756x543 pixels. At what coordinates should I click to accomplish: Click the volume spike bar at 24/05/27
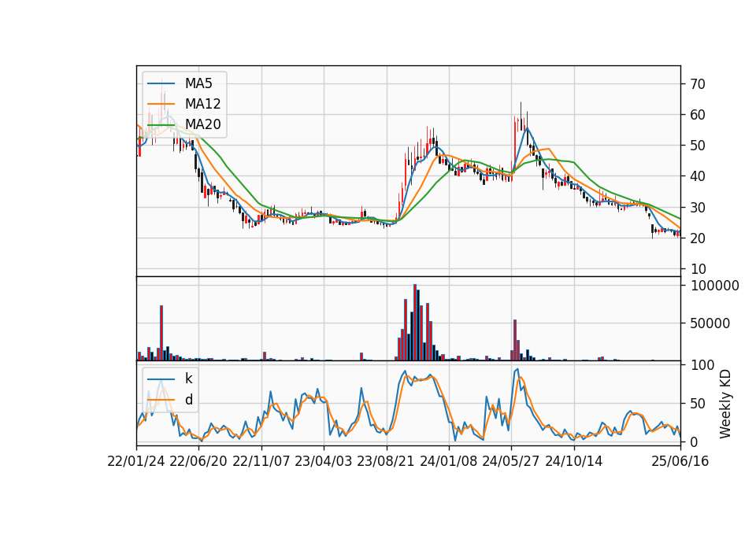[x=515, y=340]
